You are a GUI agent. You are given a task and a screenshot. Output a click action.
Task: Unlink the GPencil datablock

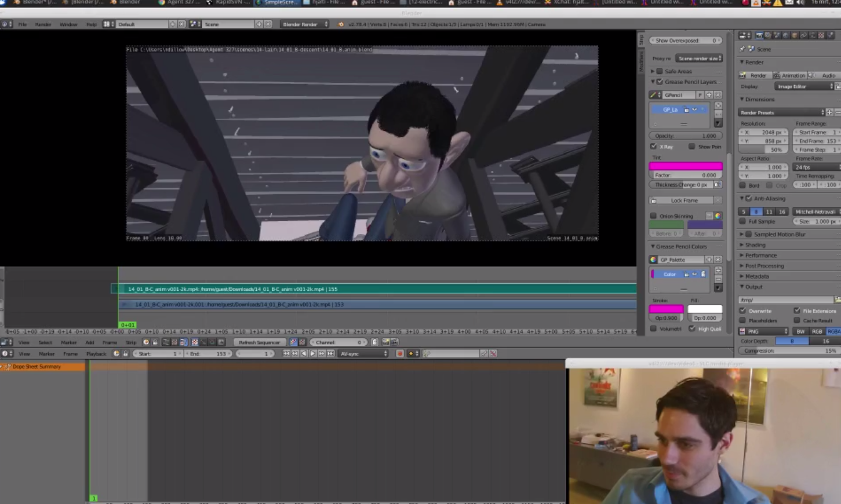pos(718,95)
